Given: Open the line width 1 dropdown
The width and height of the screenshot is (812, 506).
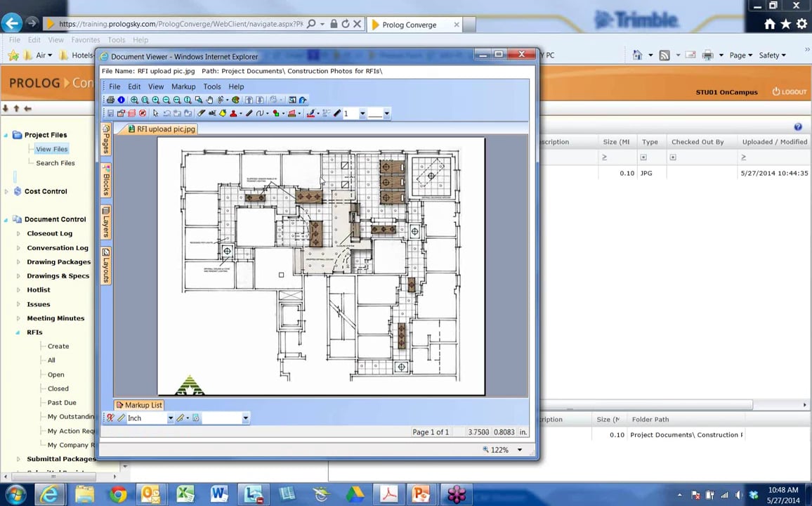Looking at the screenshot, I should pos(362,113).
